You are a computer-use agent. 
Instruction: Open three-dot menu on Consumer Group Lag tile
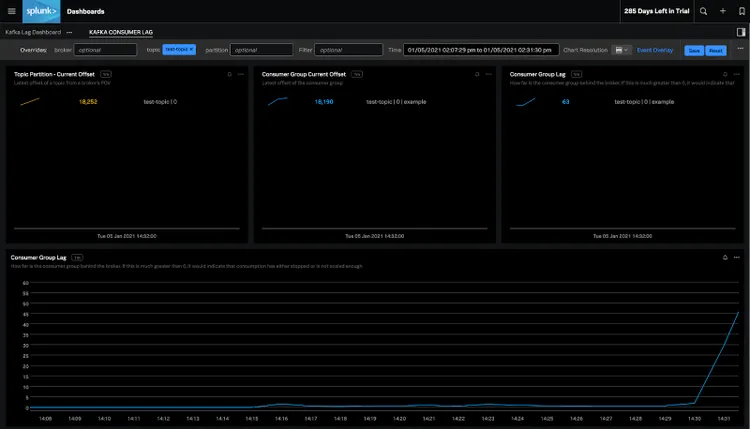(736, 74)
